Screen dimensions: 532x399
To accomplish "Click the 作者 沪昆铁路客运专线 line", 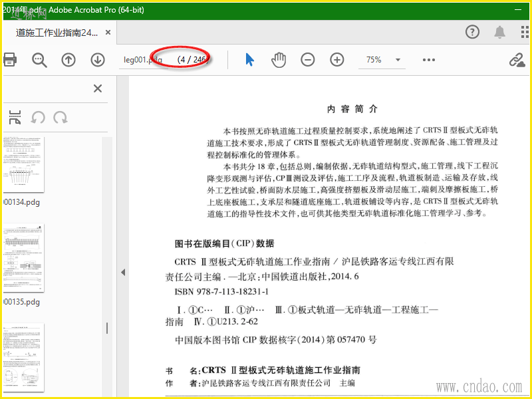I will (x=260, y=384).
